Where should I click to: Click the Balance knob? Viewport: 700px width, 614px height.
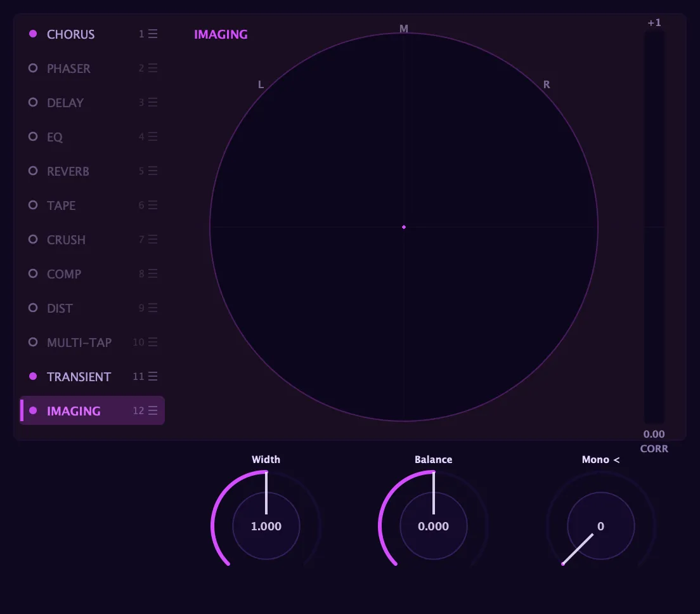[434, 526]
